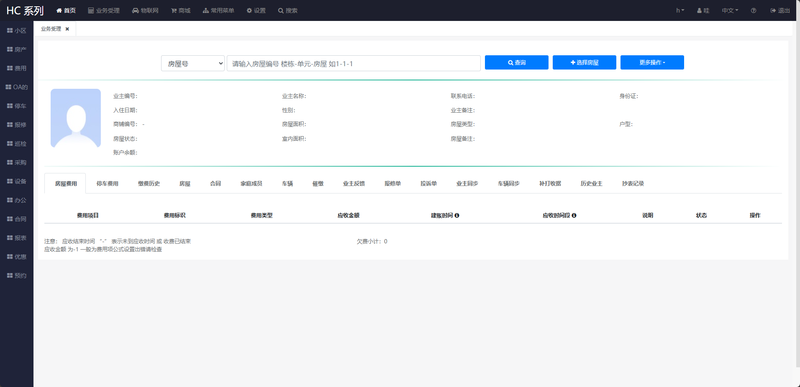800x387 pixels.
Task: Open 报修 in left sidebar
Action: [17, 125]
